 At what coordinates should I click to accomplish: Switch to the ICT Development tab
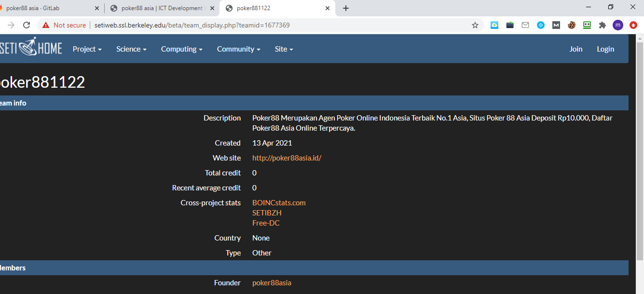coord(161,8)
